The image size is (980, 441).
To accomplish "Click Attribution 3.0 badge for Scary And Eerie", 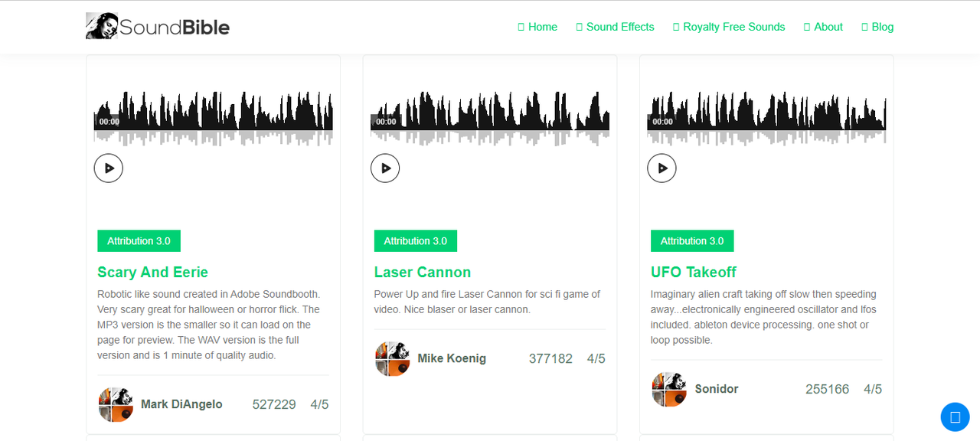I will (139, 240).
